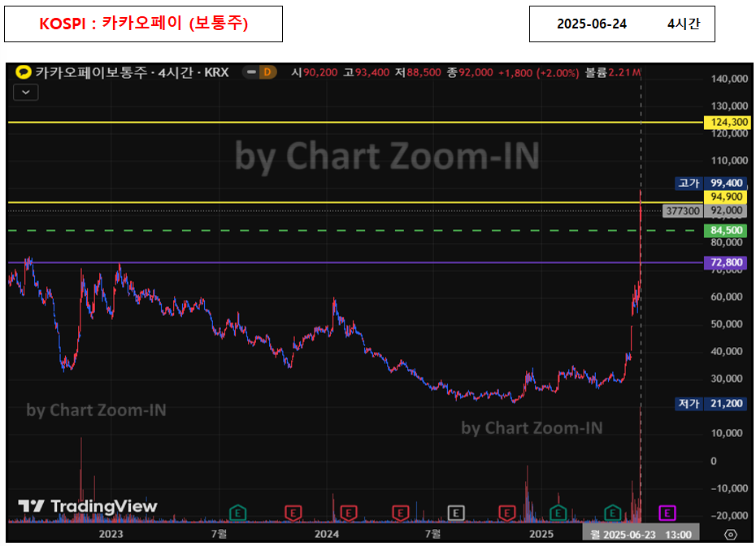Click the -20,000 price axis value
The image size is (756, 546).
[x=729, y=515]
